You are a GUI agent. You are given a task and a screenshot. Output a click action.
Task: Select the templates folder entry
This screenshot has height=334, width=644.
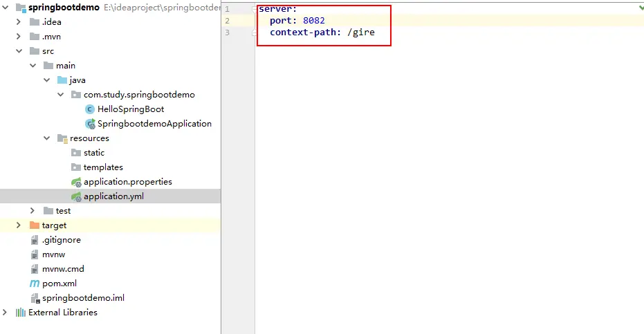(x=103, y=167)
